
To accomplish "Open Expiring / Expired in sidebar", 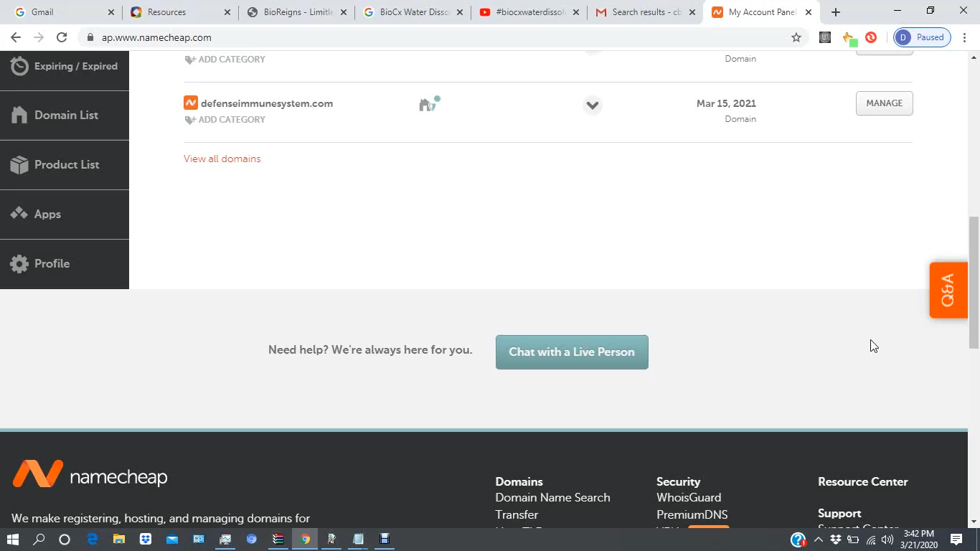I will tap(65, 66).
